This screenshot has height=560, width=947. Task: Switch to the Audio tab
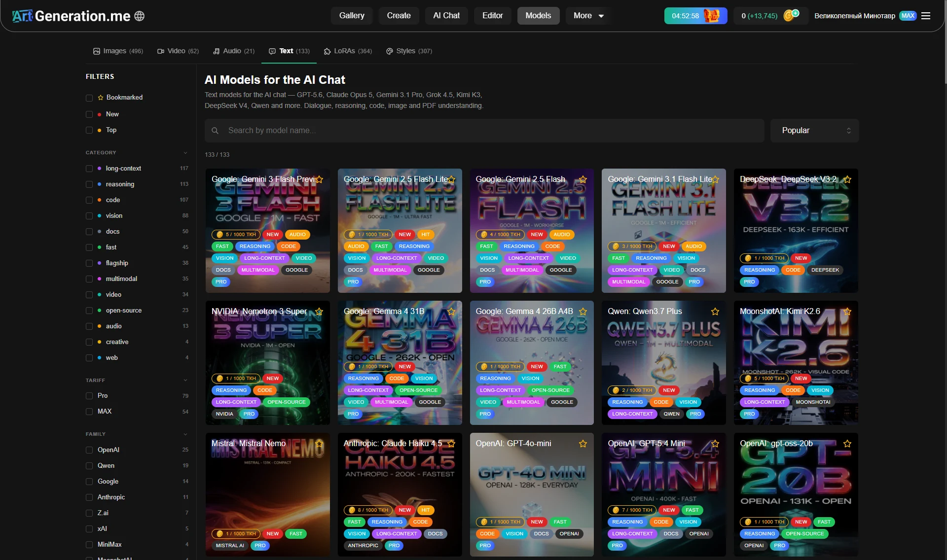tap(234, 51)
